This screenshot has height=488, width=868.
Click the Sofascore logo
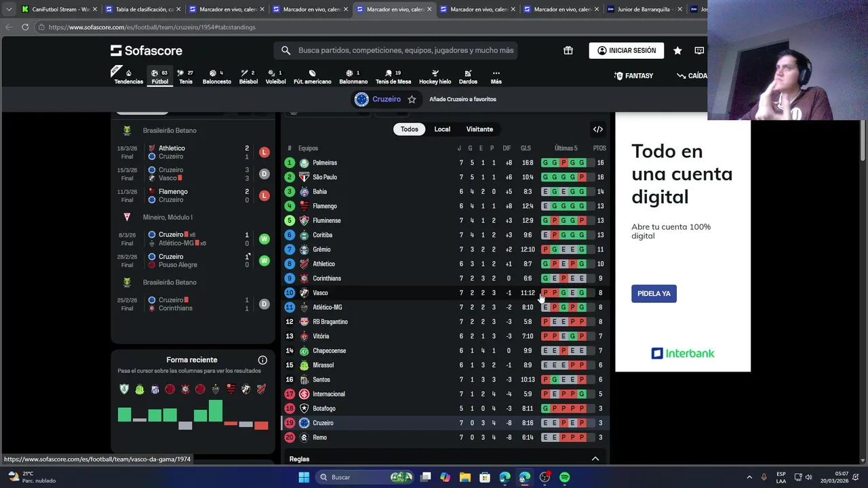coord(146,51)
